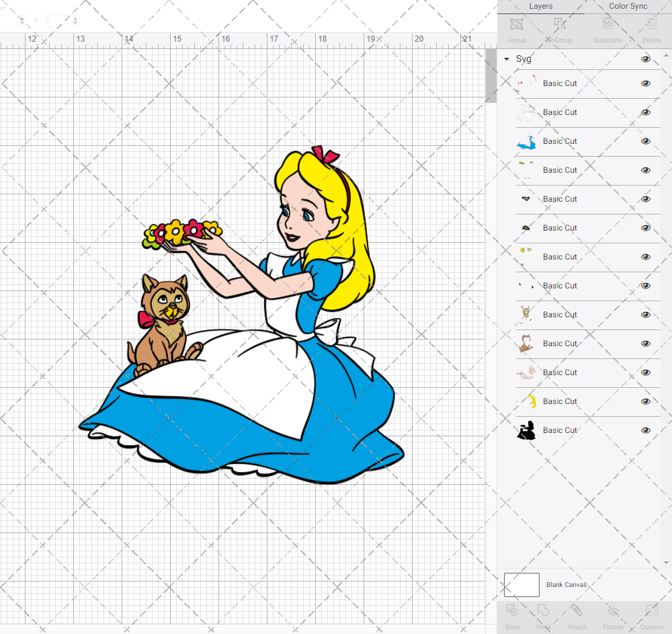This screenshot has width=672, height=634.
Task: Collapse the Svg layer group
Action: pyautogui.click(x=507, y=59)
